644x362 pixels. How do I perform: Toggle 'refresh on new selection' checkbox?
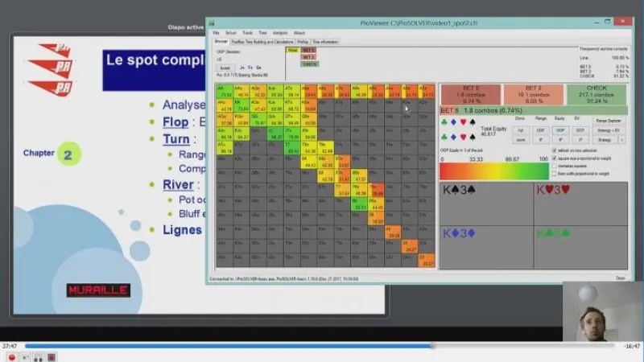click(x=555, y=150)
